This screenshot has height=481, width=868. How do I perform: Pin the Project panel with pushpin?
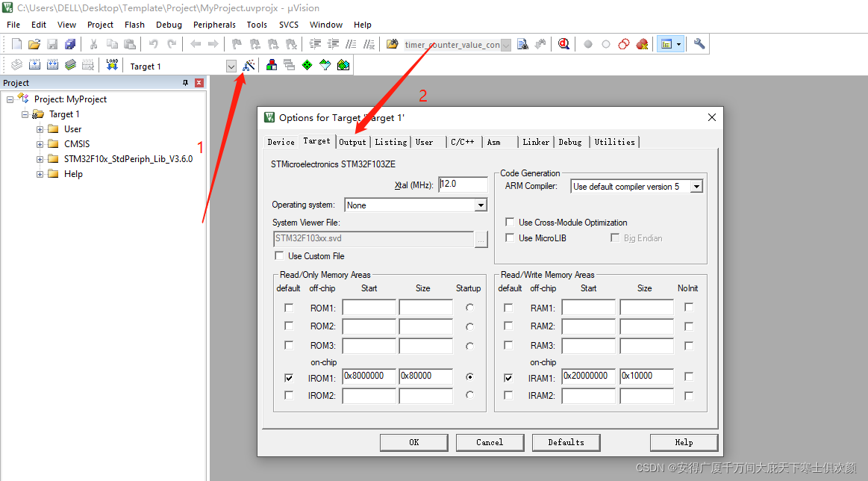(185, 83)
